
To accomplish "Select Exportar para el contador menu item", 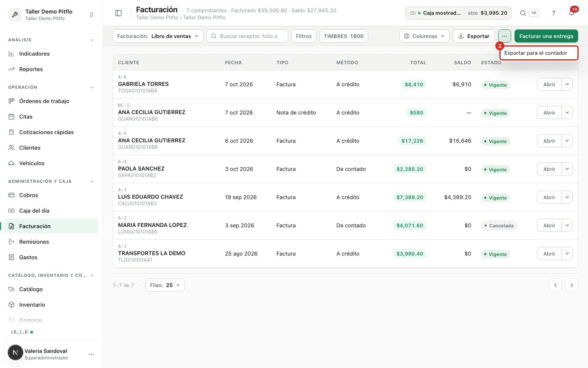I will (x=539, y=53).
